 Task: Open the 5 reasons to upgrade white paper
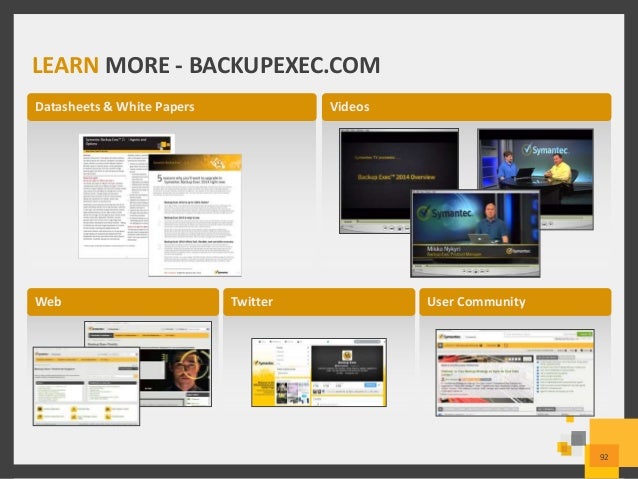[195, 215]
